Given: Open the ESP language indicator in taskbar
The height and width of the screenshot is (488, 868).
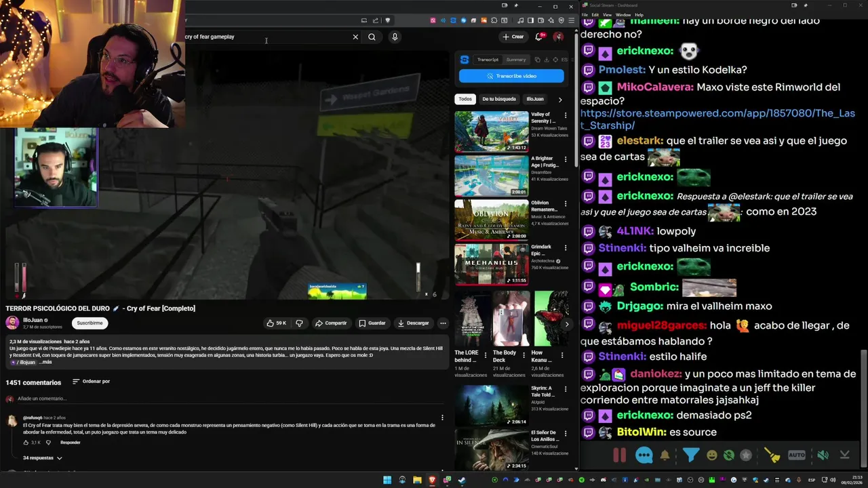Looking at the screenshot, I should point(811,480).
